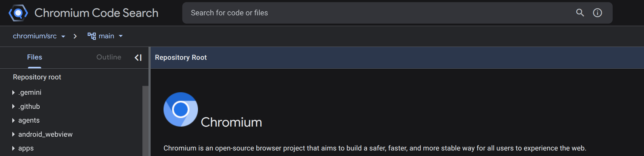Image resolution: width=644 pixels, height=156 pixels.
Task: Click the breadcrumb chevron after chromium/src
Action: pos(75,36)
